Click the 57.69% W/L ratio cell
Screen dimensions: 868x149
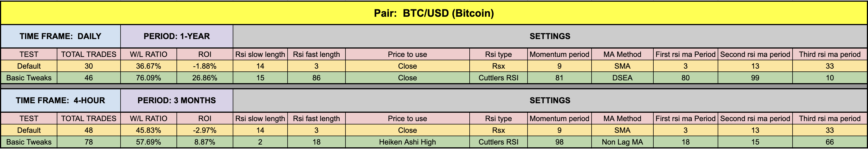coord(148,142)
